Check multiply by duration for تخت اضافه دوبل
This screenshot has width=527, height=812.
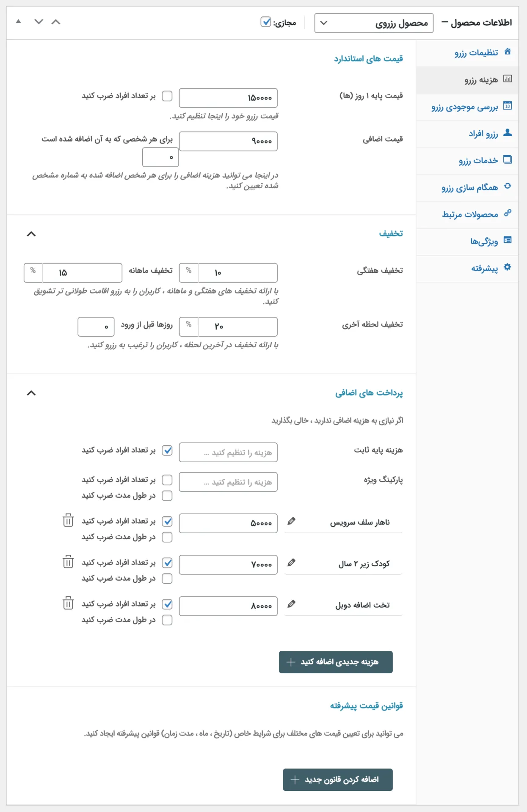point(167,620)
